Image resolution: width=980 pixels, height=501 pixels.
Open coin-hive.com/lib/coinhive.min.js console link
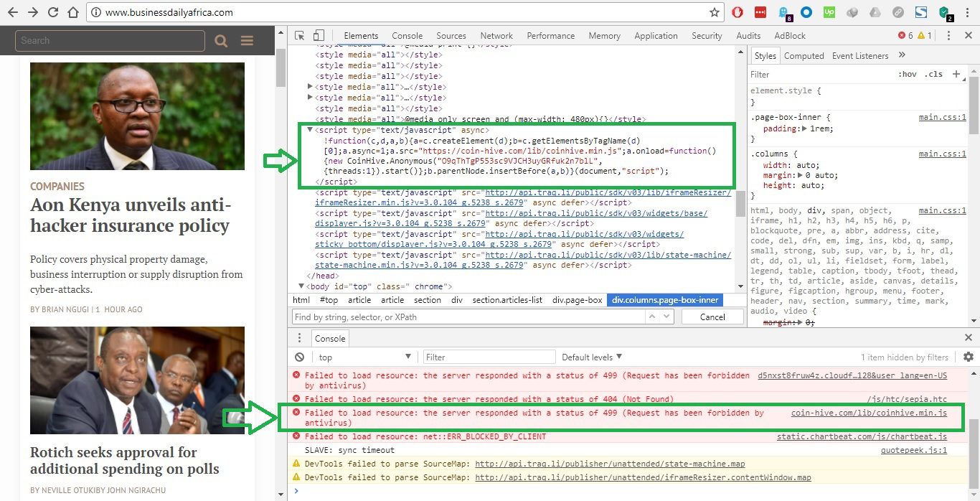coord(869,413)
